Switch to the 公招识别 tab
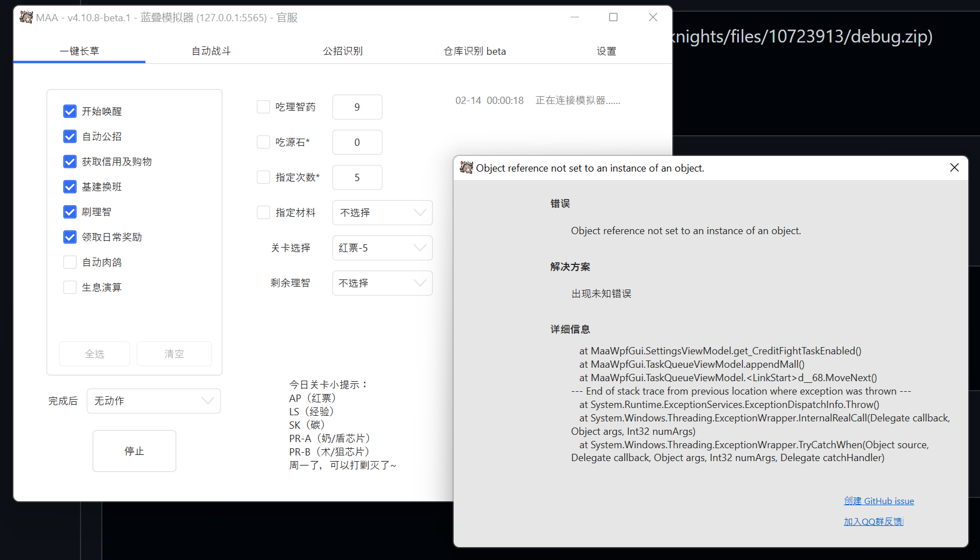The height and width of the screenshot is (560, 980). coord(342,51)
